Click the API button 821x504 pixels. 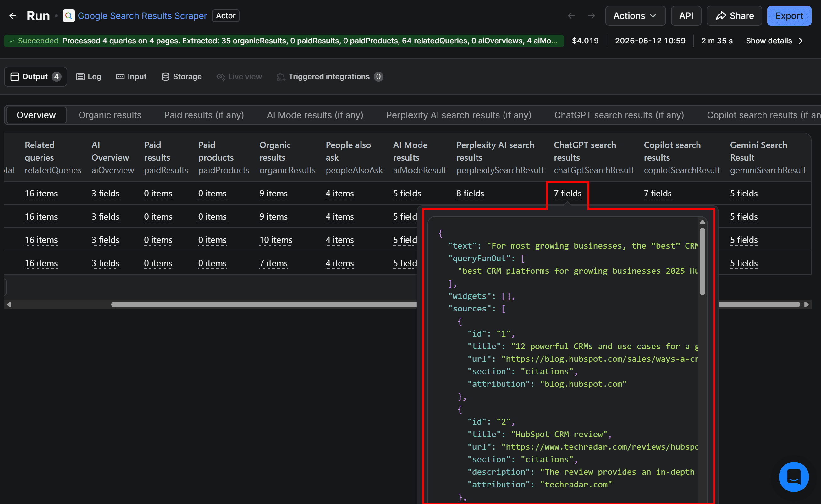click(x=686, y=16)
